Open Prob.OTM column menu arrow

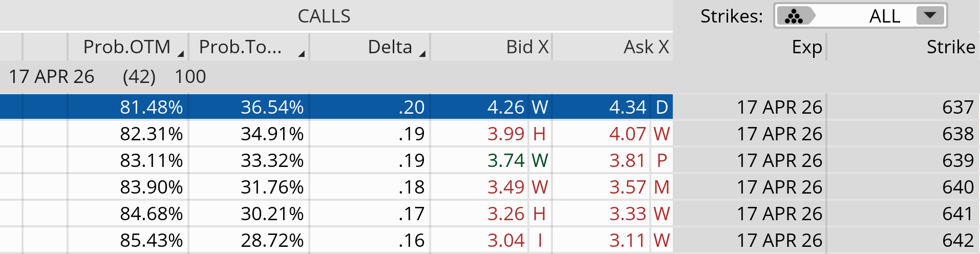[181, 54]
